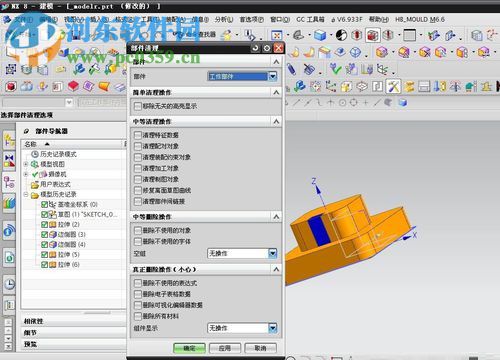Reset the Part Cleanup dialog
Viewport: 500px width, 360px height.
coord(255,48)
